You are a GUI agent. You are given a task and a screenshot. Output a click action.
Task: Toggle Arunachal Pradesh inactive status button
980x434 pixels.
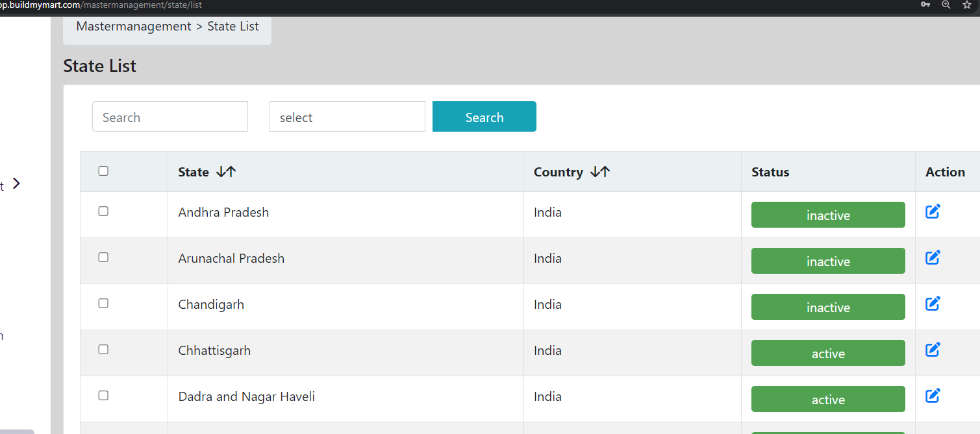pyautogui.click(x=828, y=261)
